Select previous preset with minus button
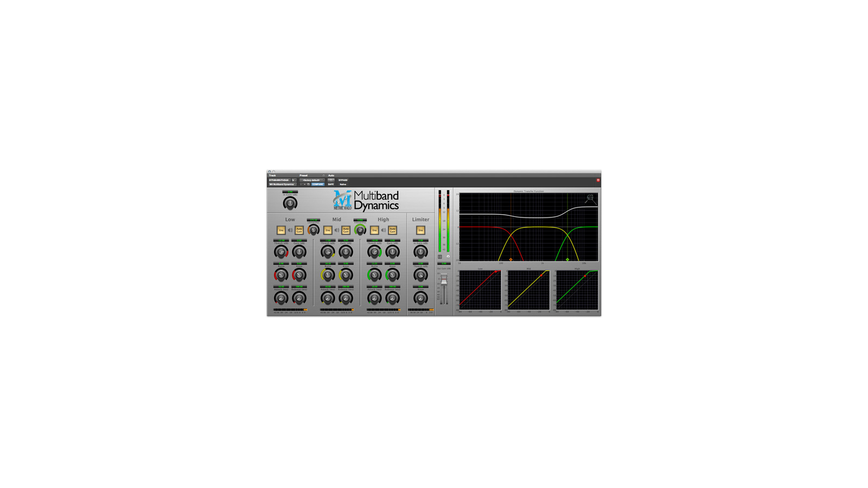 [x=301, y=184]
